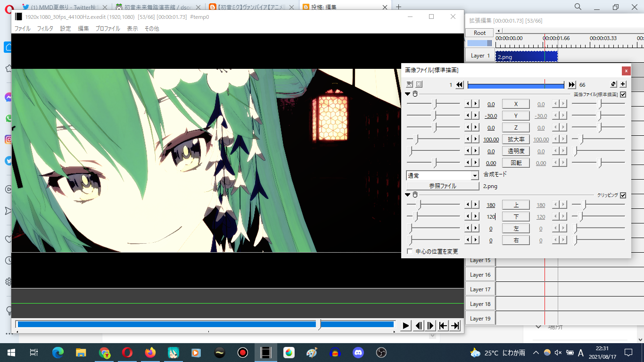
Task: Open the red record-button app on taskbar
Action: point(243,352)
